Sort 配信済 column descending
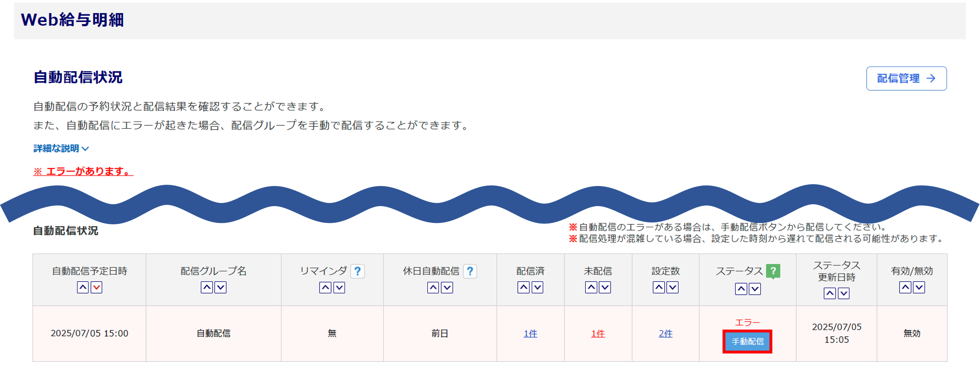The image size is (980, 375). pos(537,287)
